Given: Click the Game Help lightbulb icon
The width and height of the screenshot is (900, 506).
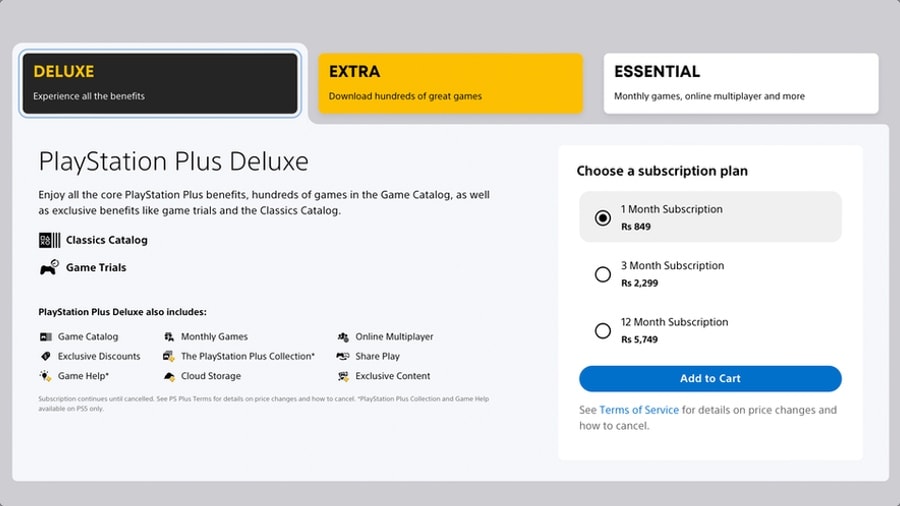Looking at the screenshot, I should coord(45,376).
